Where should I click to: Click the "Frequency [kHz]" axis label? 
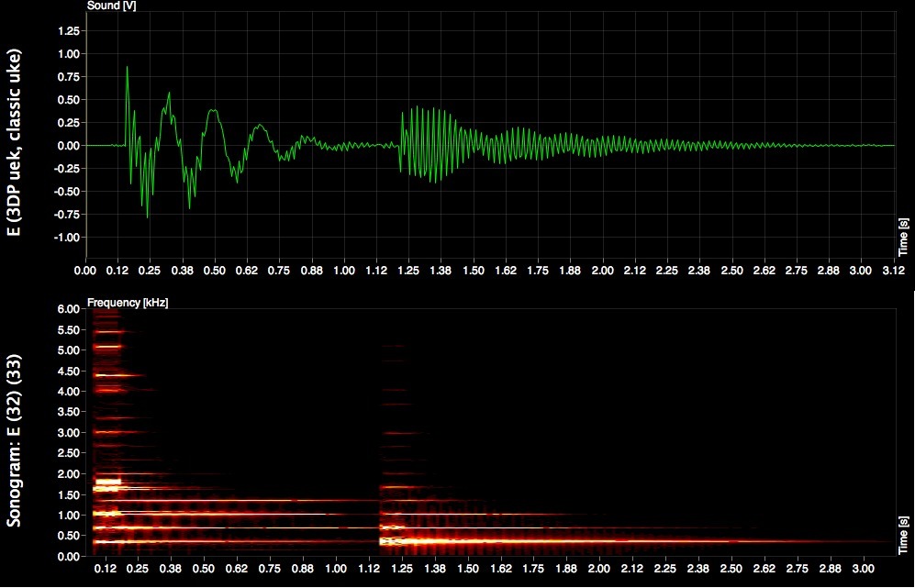click(128, 301)
